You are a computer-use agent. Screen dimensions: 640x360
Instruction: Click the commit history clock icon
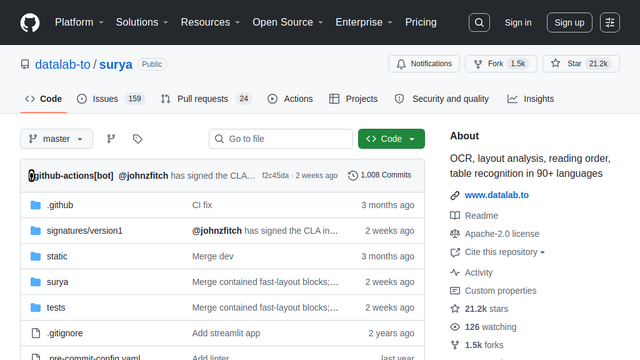353,176
